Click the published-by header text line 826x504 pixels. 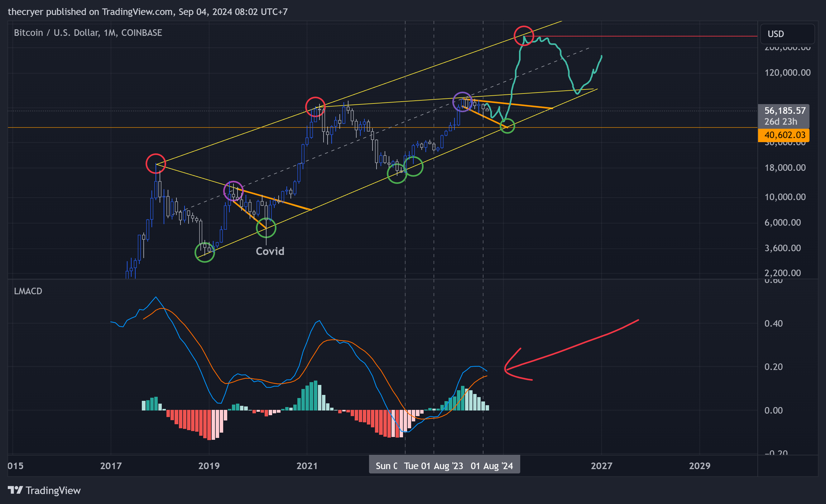(147, 12)
